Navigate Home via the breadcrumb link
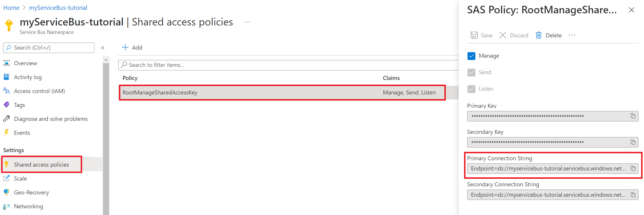 click(x=11, y=8)
